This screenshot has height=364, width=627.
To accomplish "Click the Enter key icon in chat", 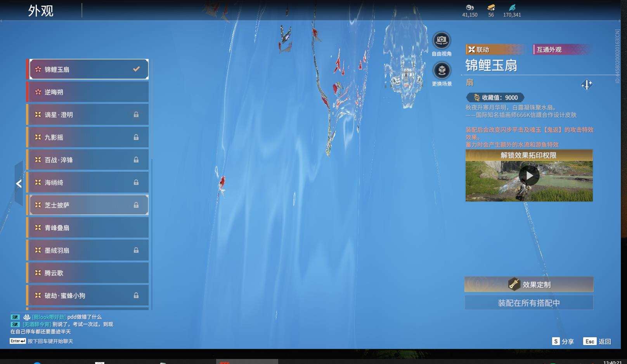I will [x=18, y=341].
